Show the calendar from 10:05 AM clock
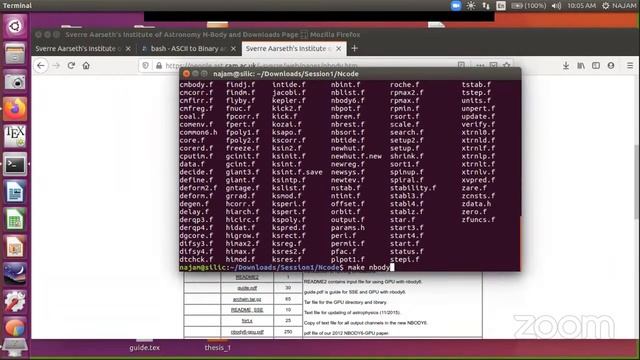This screenshot has height=360, width=640. click(x=582, y=6)
